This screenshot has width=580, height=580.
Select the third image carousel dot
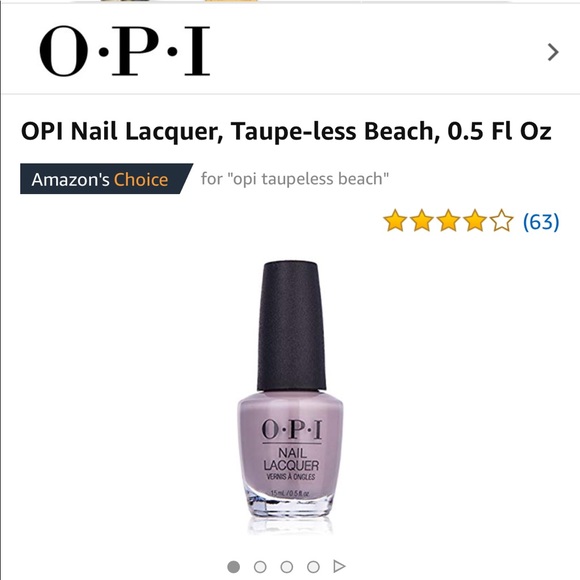tap(287, 567)
